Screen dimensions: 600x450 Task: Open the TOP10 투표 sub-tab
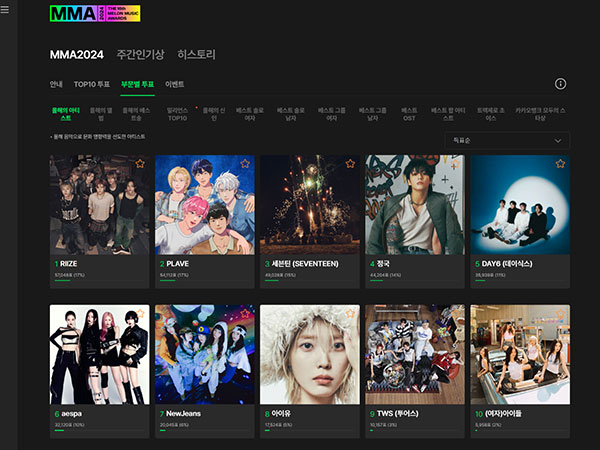click(92, 84)
